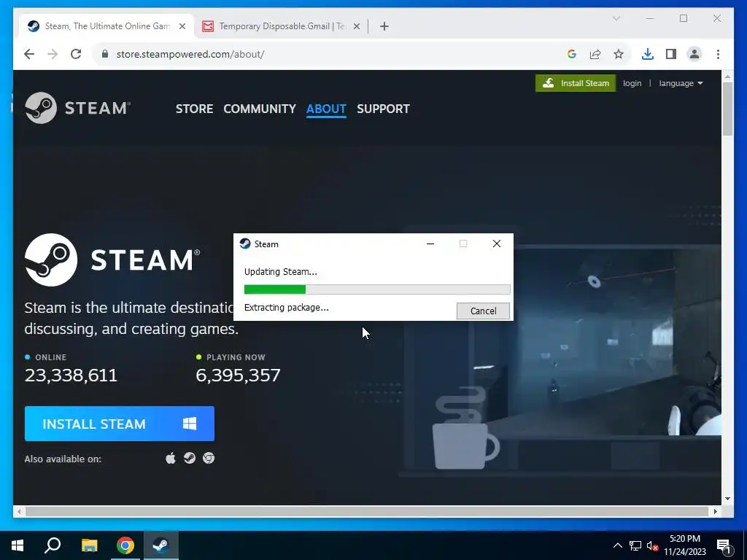The image size is (747, 560).
Task: Open the COMMUNITY menu
Action: tap(260, 109)
